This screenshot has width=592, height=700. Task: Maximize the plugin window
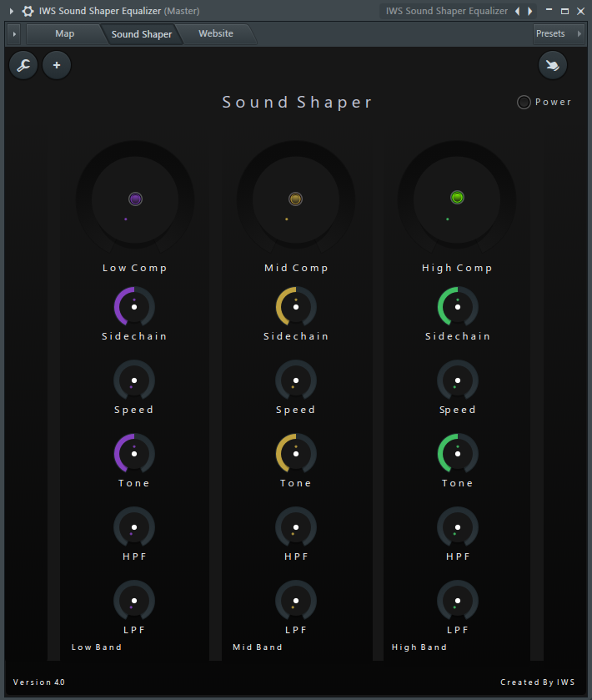pyautogui.click(x=564, y=11)
